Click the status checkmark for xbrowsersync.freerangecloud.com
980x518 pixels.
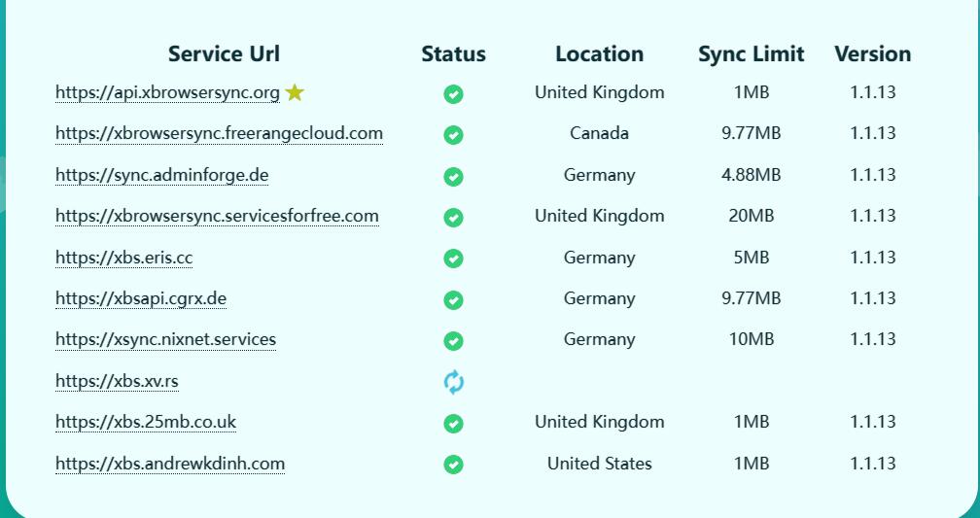click(453, 135)
